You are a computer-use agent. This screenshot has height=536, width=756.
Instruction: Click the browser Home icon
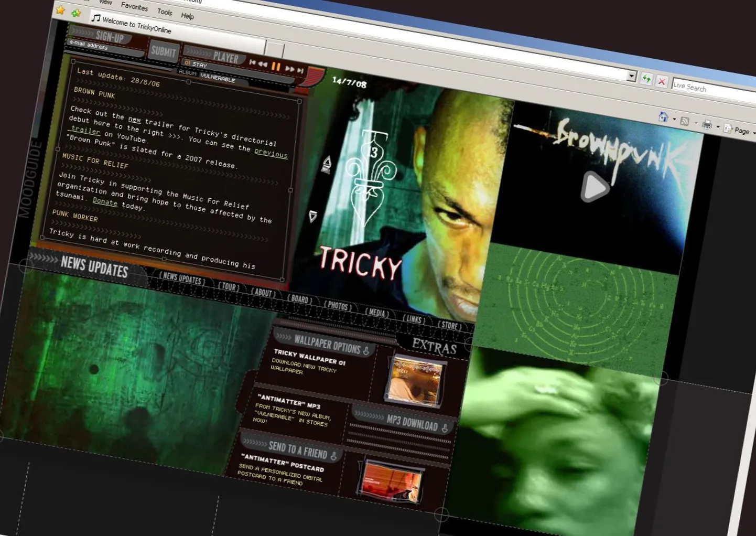[664, 116]
